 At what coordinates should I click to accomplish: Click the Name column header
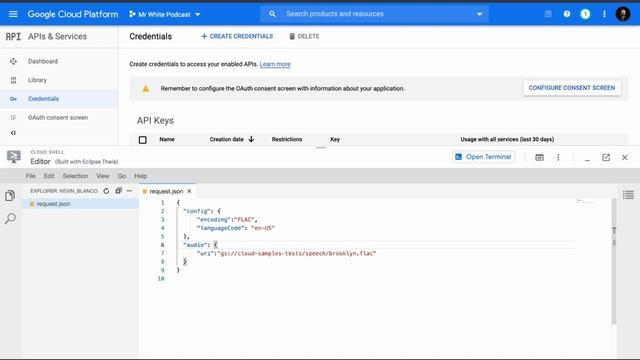[167, 139]
